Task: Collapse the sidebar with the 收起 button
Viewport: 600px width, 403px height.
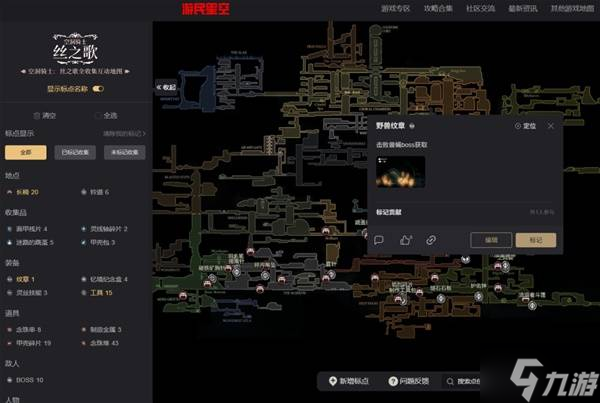Action: (x=166, y=87)
